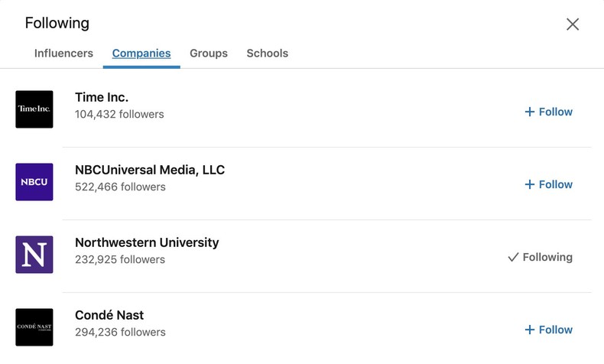Click the 522,466 followers count
This screenshot has height=364, width=604.
pyautogui.click(x=120, y=187)
